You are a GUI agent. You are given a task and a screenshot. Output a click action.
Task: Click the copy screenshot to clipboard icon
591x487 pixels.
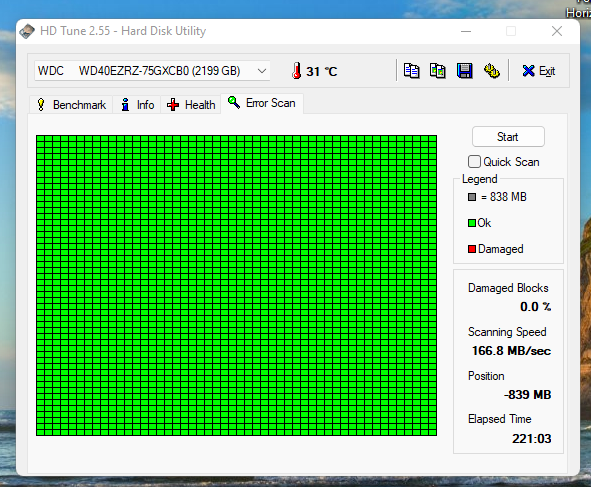[438, 70]
